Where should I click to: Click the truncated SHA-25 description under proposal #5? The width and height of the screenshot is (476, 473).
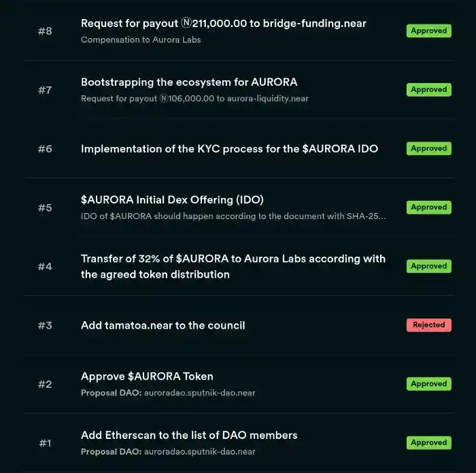(x=233, y=216)
